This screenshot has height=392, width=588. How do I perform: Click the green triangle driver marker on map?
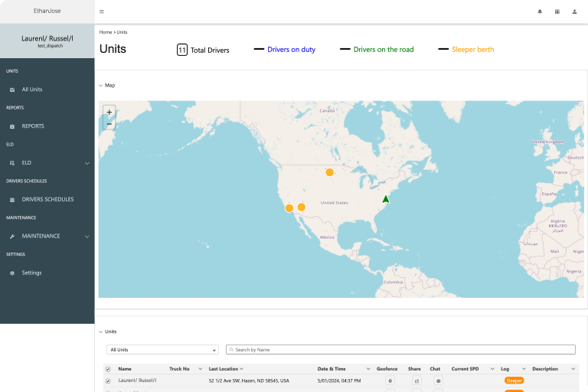click(386, 199)
